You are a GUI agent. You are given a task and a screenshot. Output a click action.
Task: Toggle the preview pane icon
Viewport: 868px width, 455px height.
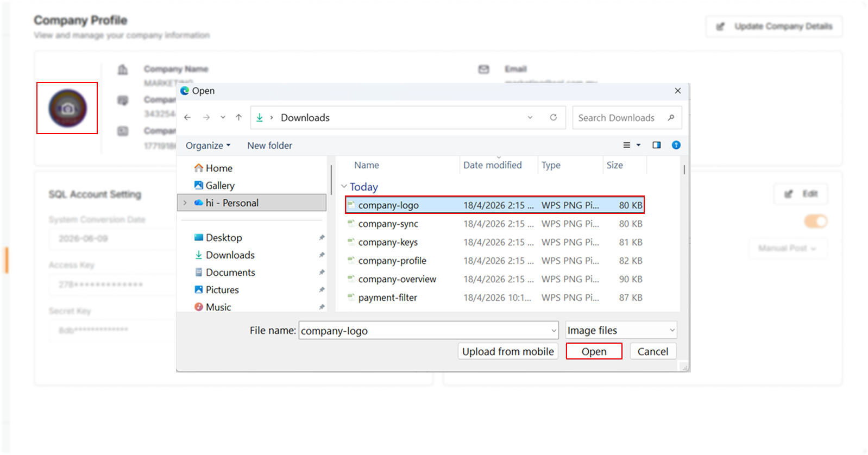tap(657, 145)
